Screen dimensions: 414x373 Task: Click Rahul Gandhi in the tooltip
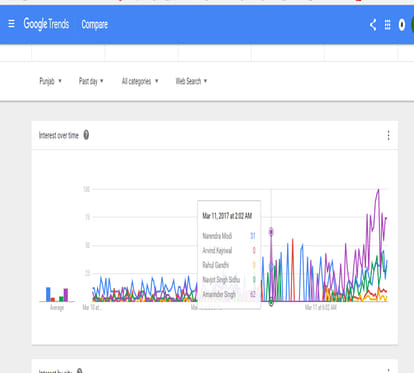coord(216,265)
